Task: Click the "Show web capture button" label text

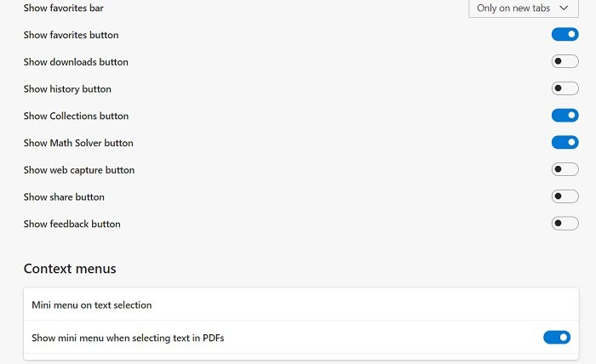Action: coord(79,170)
